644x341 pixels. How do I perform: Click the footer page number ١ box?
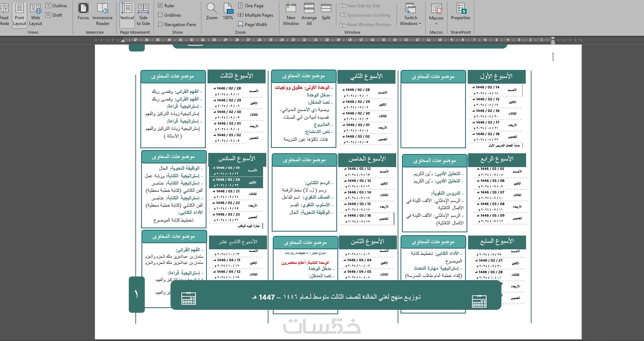click(x=137, y=294)
